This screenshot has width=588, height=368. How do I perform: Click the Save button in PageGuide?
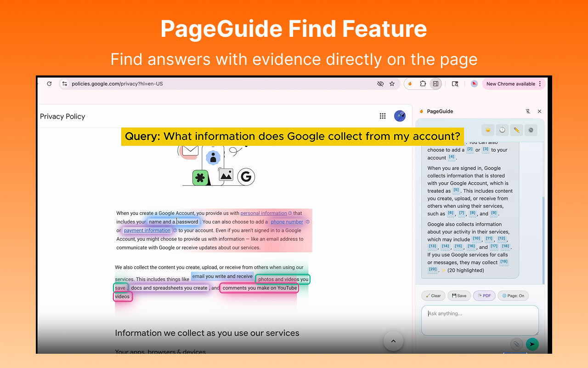pyautogui.click(x=459, y=296)
